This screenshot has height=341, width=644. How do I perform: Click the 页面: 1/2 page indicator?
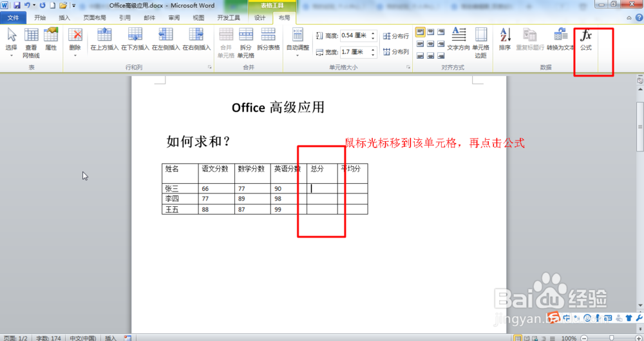(15, 338)
